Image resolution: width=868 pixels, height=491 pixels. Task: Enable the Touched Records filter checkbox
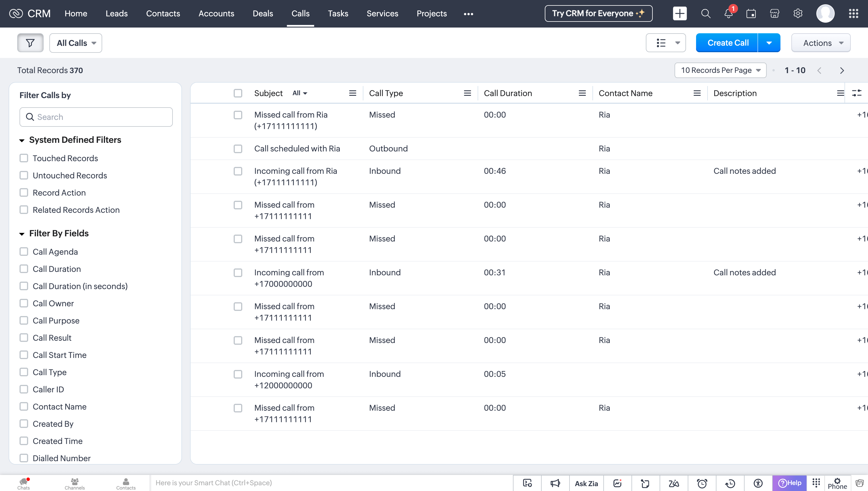pyautogui.click(x=24, y=158)
